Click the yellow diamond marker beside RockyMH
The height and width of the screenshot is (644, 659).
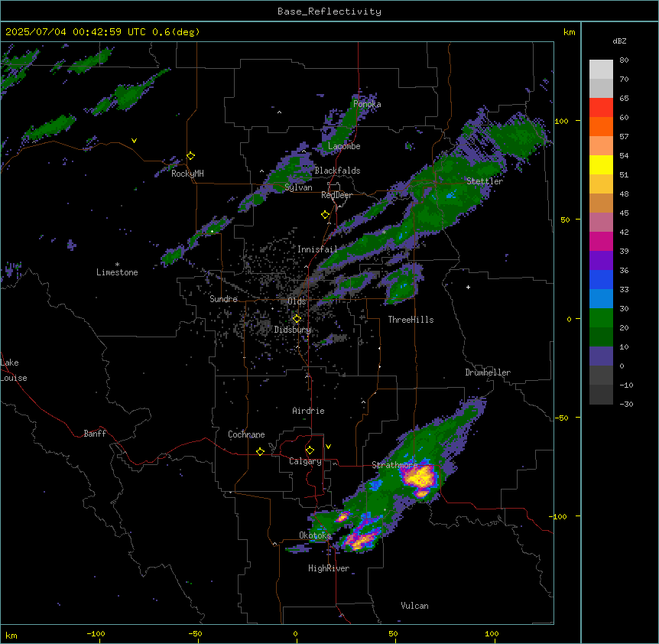[x=191, y=156]
